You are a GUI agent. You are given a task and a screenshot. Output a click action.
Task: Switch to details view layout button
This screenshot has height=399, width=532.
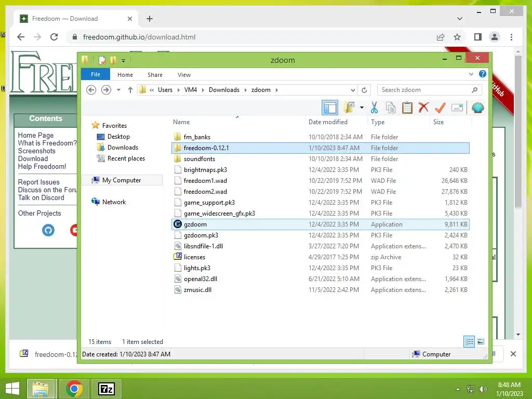coord(469,341)
